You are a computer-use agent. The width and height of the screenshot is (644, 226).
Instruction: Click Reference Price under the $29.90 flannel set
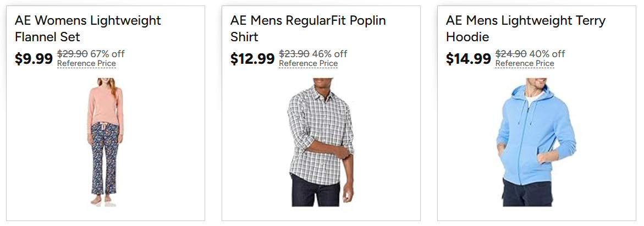click(86, 64)
